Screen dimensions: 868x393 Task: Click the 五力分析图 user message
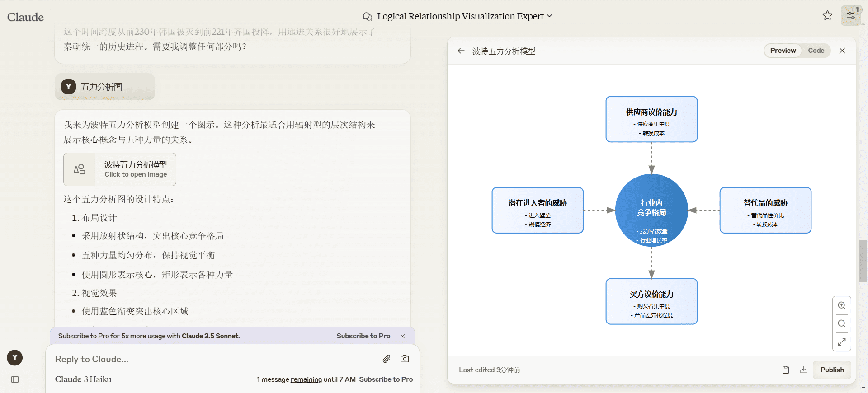coord(105,87)
